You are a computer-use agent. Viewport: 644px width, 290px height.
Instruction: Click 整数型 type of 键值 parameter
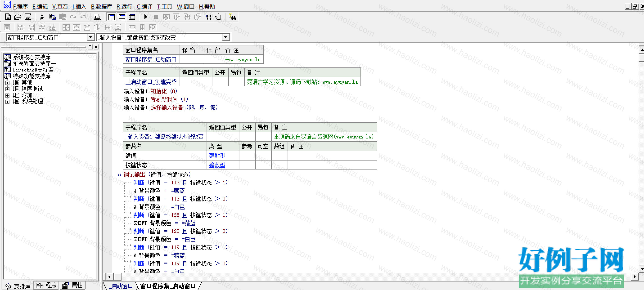217,156
